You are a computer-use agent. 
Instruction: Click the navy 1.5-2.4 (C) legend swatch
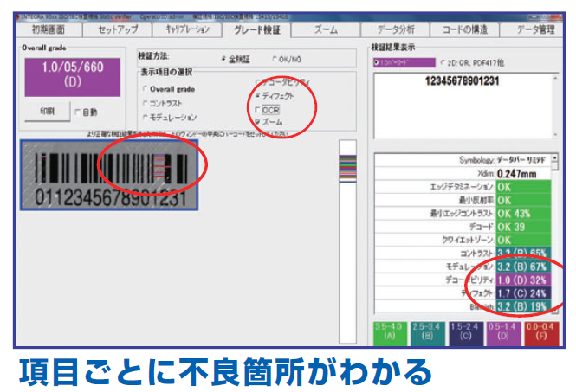coord(466,333)
